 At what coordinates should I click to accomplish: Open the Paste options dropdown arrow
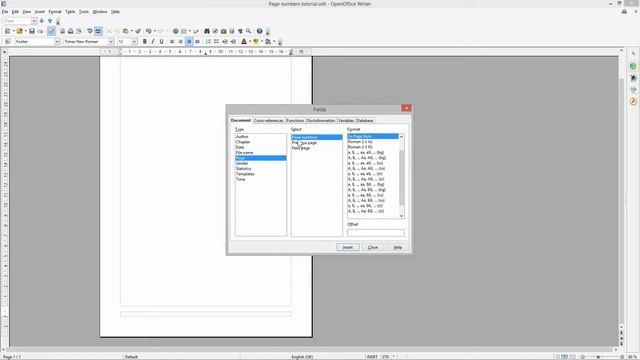pos(131,31)
